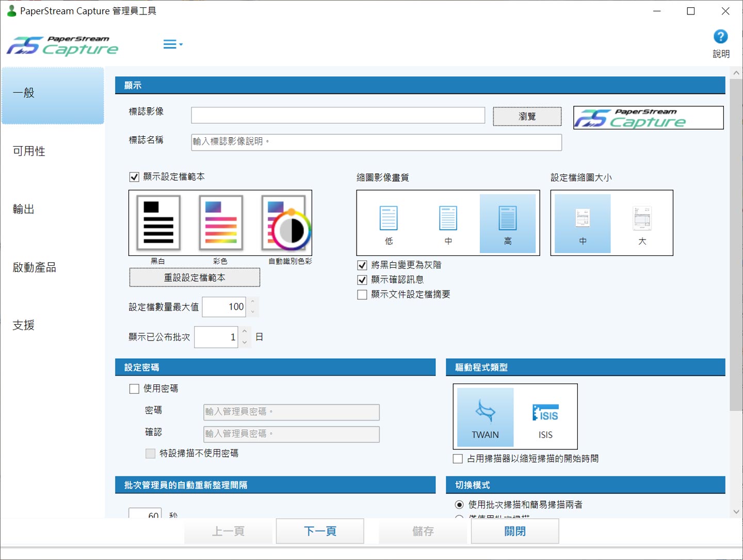
Task: Enable 使用密碼 checkbox
Action: pos(134,389)
